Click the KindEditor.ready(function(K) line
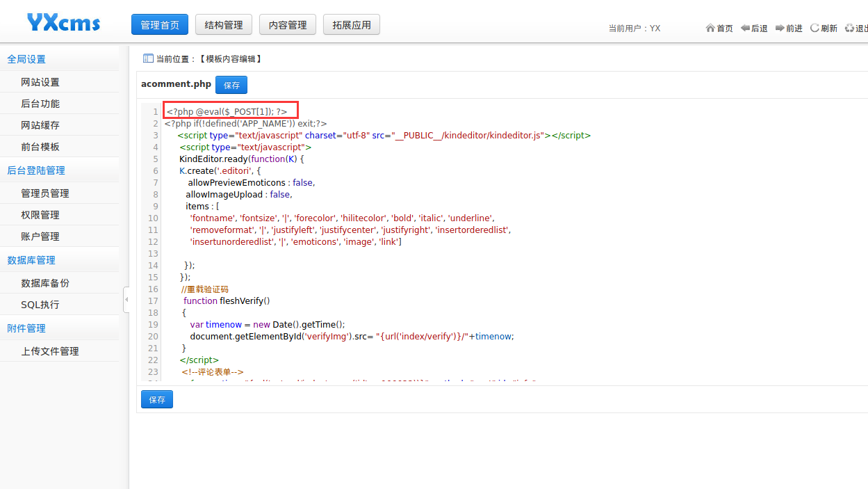The image size is (868, 489). tap(242, 159)
